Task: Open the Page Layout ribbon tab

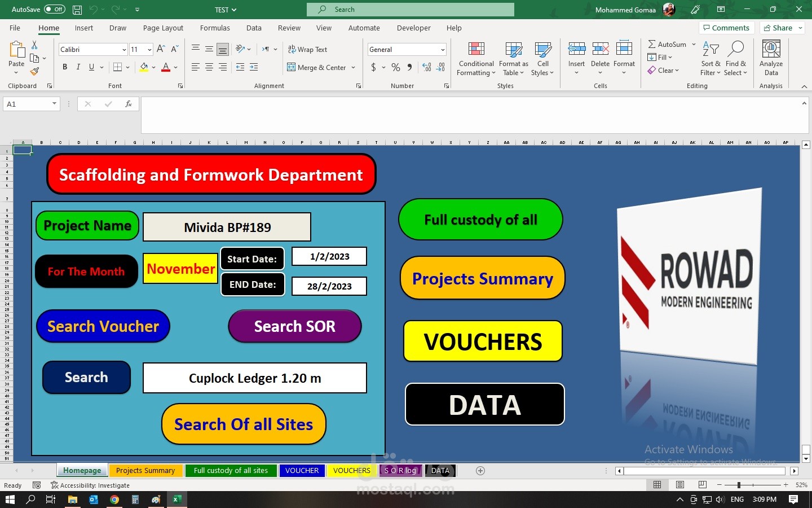Action: pos(163,28)
